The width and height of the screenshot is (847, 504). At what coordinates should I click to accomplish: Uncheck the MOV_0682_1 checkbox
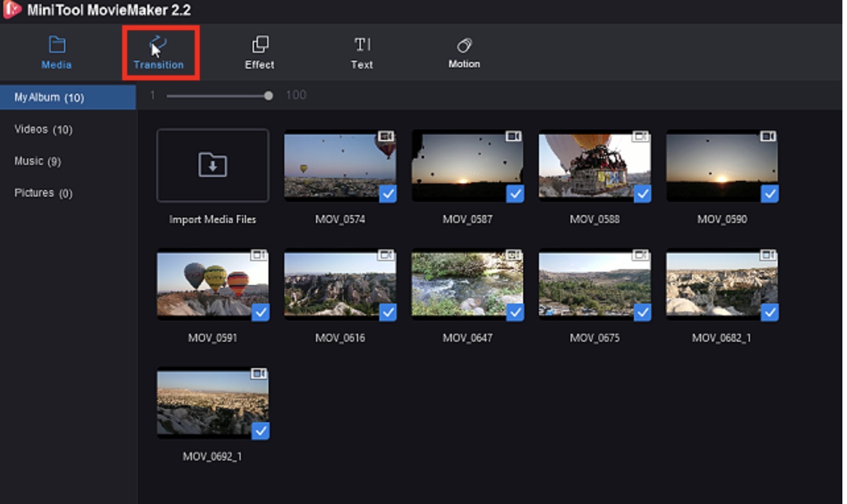[770, 312]
